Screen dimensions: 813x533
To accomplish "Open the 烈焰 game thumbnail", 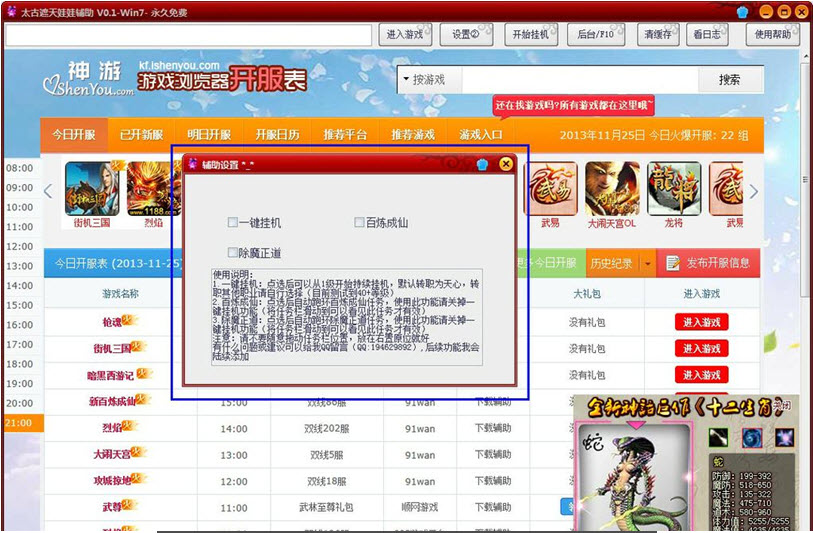I will click(x=154, y=189).
